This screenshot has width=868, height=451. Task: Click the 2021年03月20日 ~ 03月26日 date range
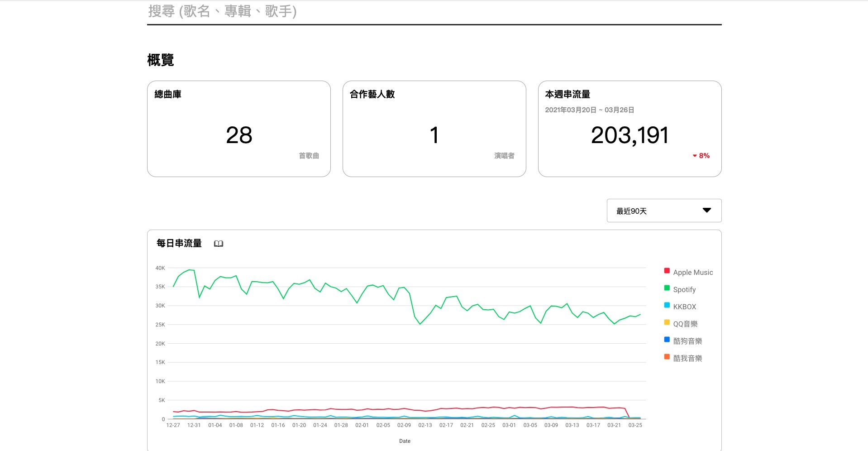click(589, 110)
